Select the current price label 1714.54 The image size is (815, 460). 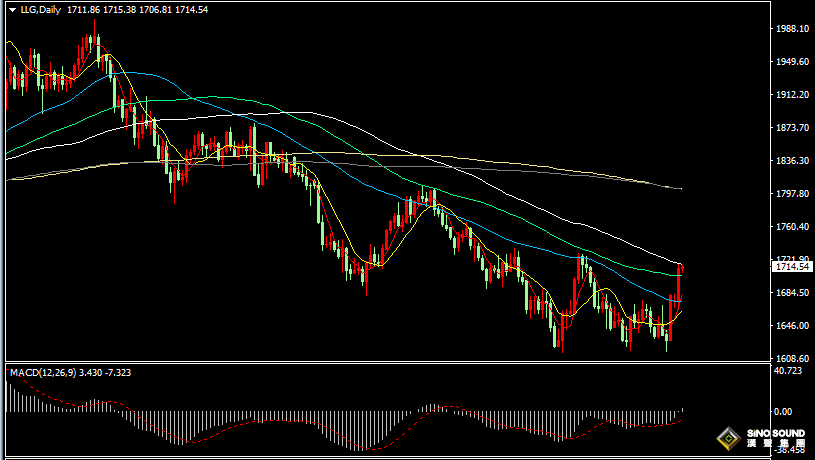[x=790, y=267]
